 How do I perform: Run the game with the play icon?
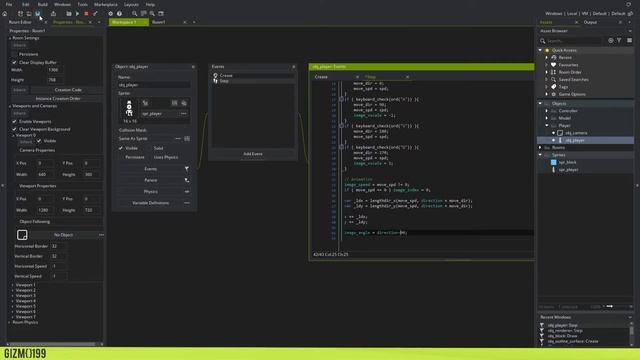77,14
